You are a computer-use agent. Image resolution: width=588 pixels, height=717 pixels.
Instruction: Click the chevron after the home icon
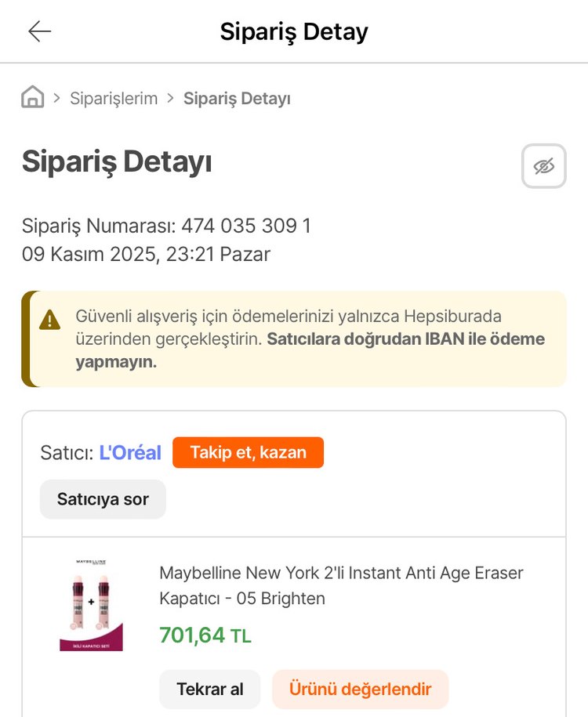pyautogui.click(x=57, y=99)
